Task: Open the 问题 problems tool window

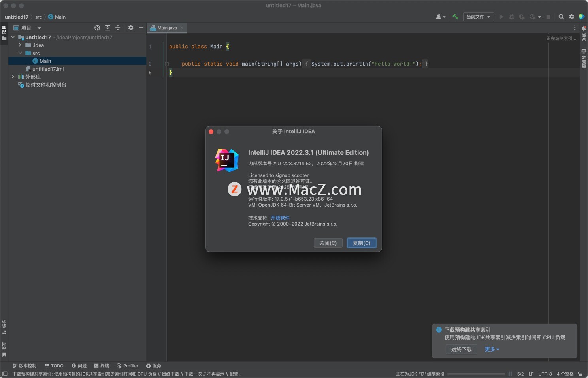Action: [x=79, y=366]
